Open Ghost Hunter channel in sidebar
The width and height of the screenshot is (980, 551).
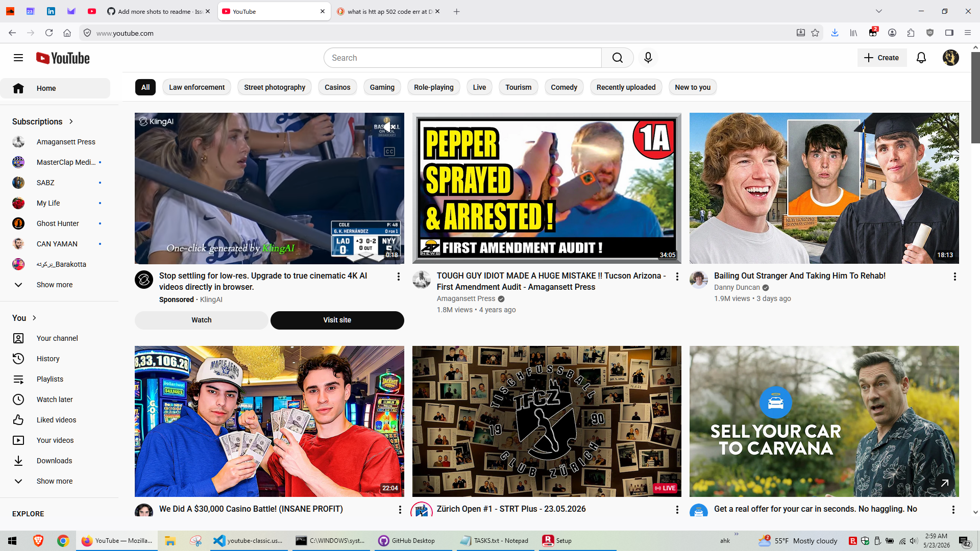tap(55, 223)
